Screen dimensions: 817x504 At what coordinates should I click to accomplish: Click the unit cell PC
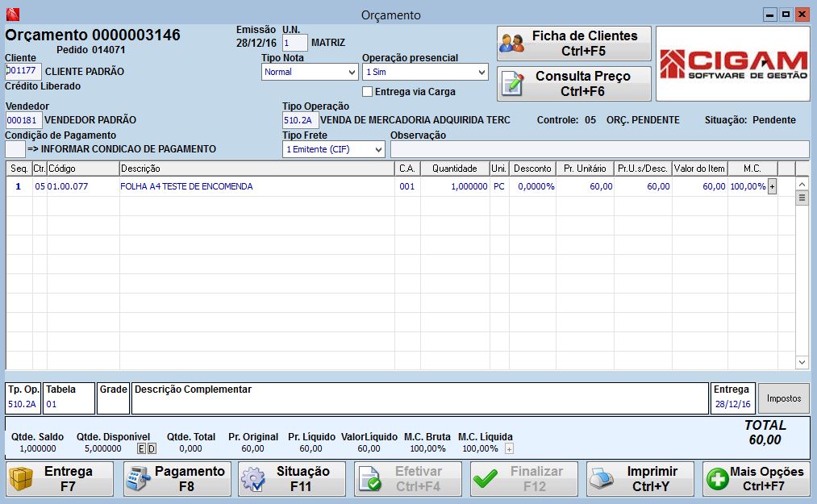[x=499, y=186]
